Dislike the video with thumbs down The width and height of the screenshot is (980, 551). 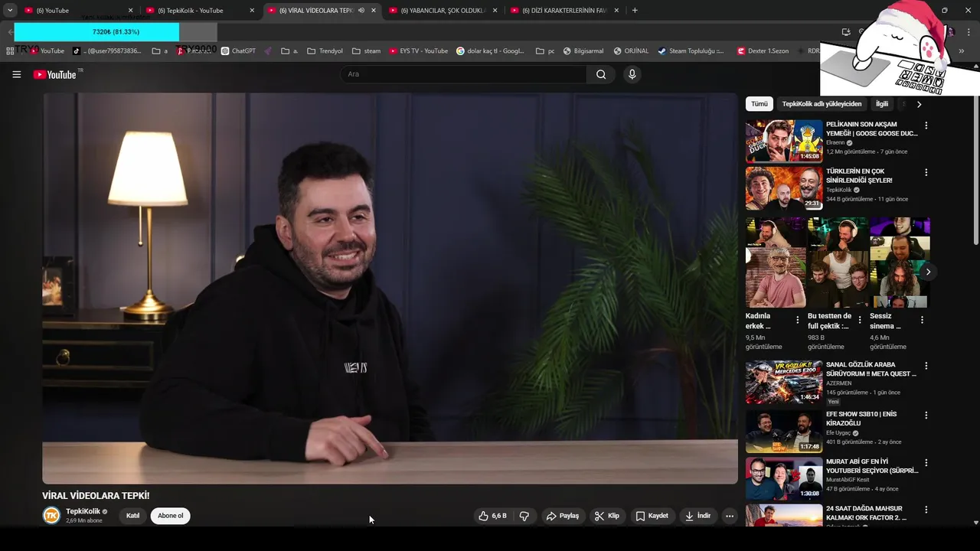pyautogui.click(x=524, y=516)
